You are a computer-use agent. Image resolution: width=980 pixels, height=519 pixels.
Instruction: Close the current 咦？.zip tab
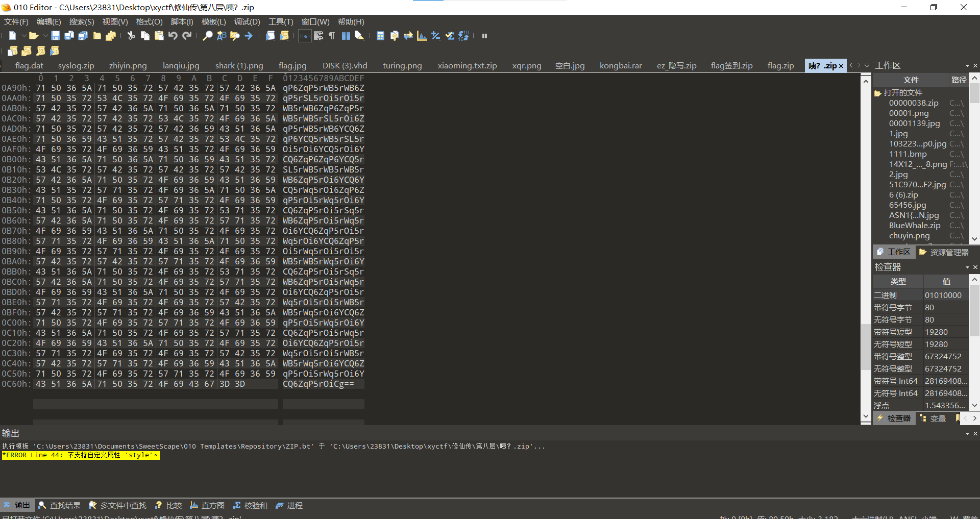841,66
